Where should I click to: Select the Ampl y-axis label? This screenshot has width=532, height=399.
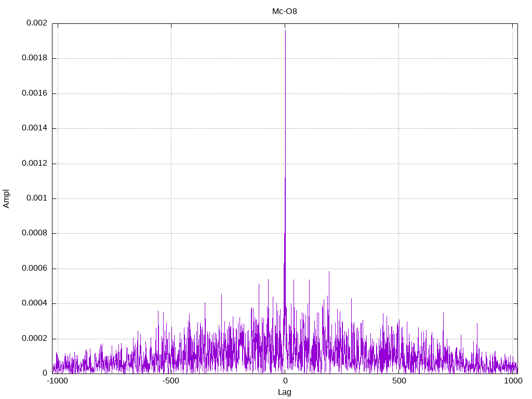[x=7, y=198]
